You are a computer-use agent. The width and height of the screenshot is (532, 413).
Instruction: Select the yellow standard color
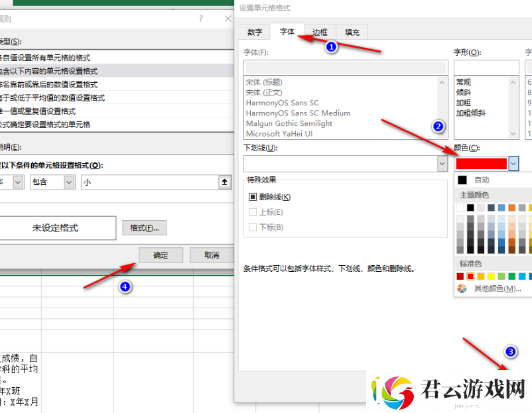[x=491, y=276]
